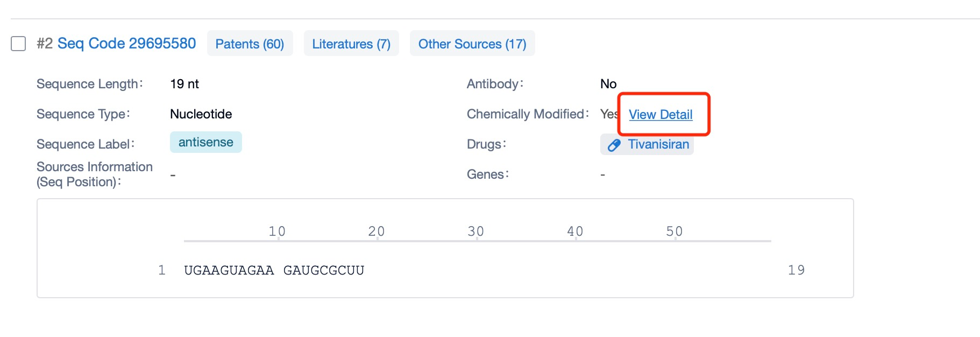Click ruler marker 20
This screenshot has width=980, height=337.
(377, 231)
